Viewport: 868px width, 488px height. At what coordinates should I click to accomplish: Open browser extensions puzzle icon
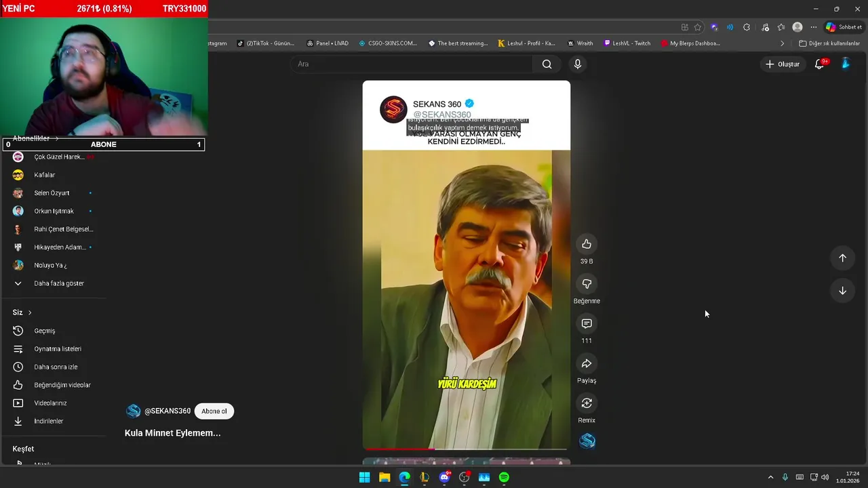(747, 27)
